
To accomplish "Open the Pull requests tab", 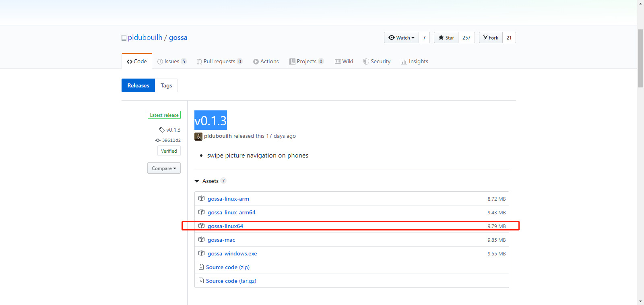I will pos(219,61).
